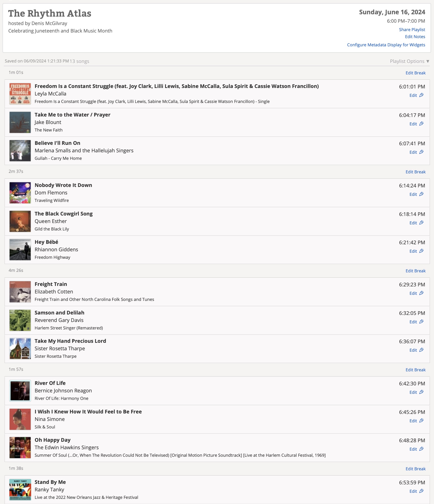Open Edit Notes link
Screen dimensions: 434x504
click(x=415, y=37)
